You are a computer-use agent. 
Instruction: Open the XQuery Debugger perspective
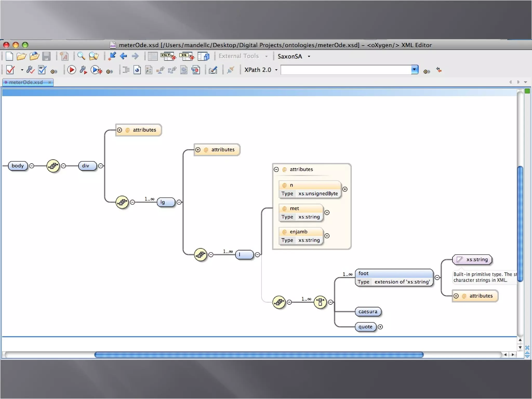click(187, 56)
